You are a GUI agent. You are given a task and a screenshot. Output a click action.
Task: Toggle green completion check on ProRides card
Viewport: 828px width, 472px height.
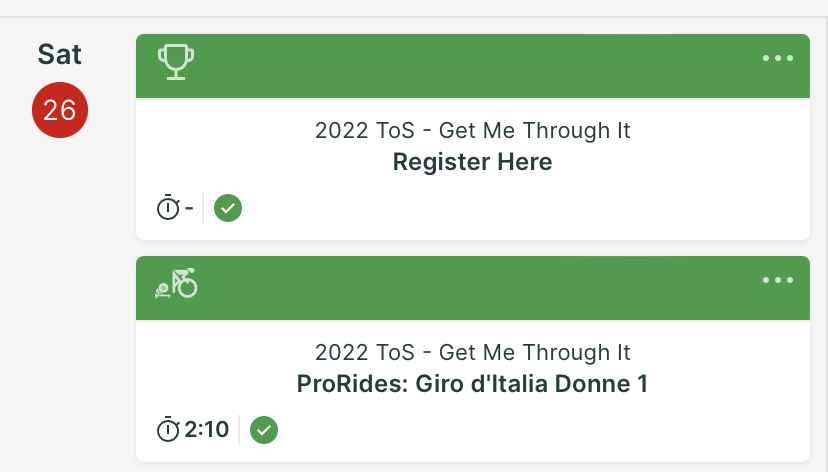(x=264, y=430)
